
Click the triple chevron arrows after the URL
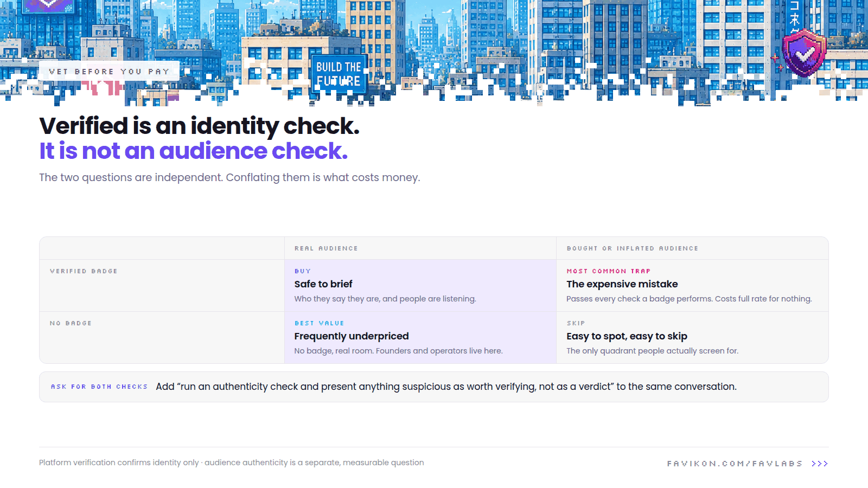tap(820, 464)
